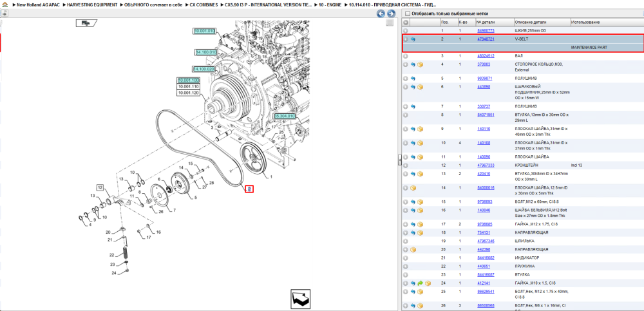This screenshot has height=311, width=644.
Task: Select callout number 22 spring on diagram
Action: click(x=111, y=255)
